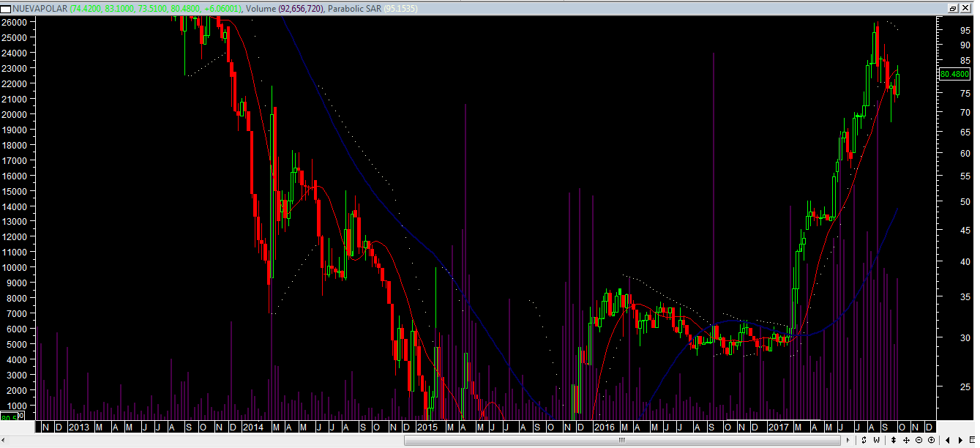Click the 20000 volume axis label
The width and height of the screenshot is (980, 448).
15,114
